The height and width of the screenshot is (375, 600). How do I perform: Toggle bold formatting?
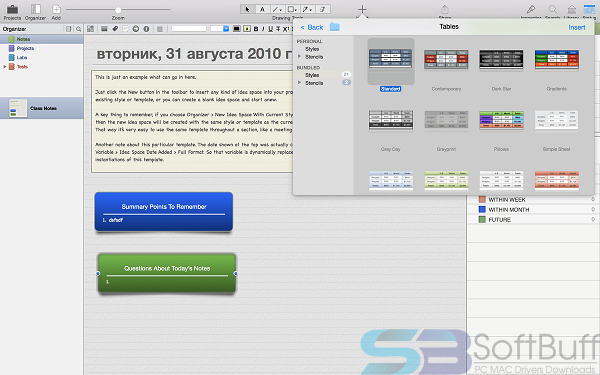point(256,29)
